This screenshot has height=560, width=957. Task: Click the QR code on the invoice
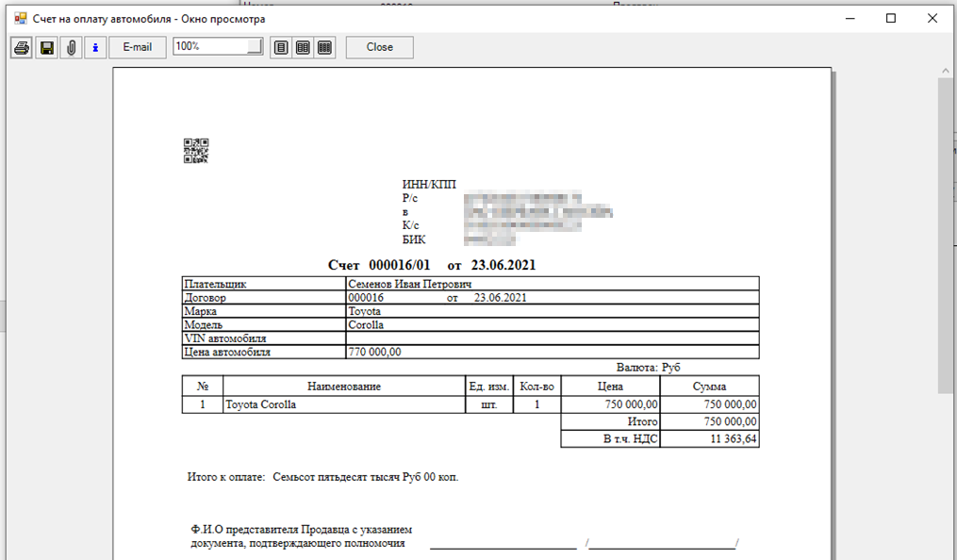click(195, 151)
